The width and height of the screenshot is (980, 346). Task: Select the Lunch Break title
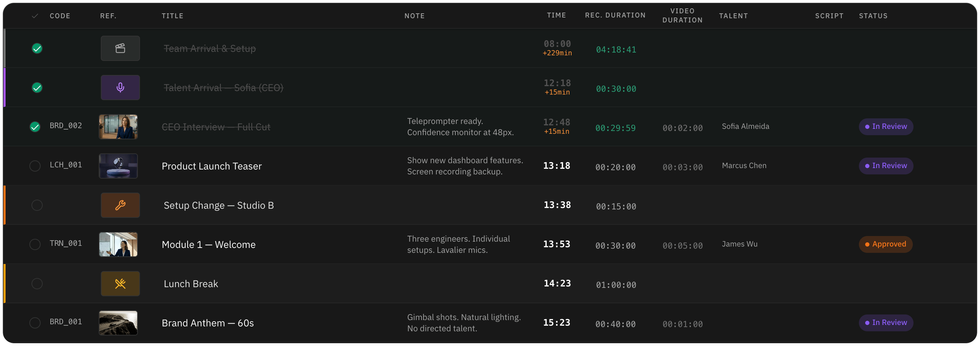click(x=191, y=284)
